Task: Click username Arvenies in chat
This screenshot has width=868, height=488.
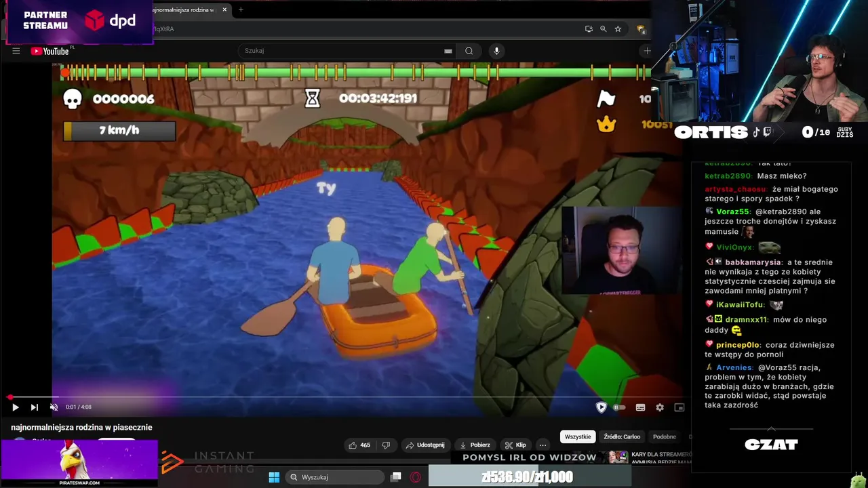Action: coord(735,368)
